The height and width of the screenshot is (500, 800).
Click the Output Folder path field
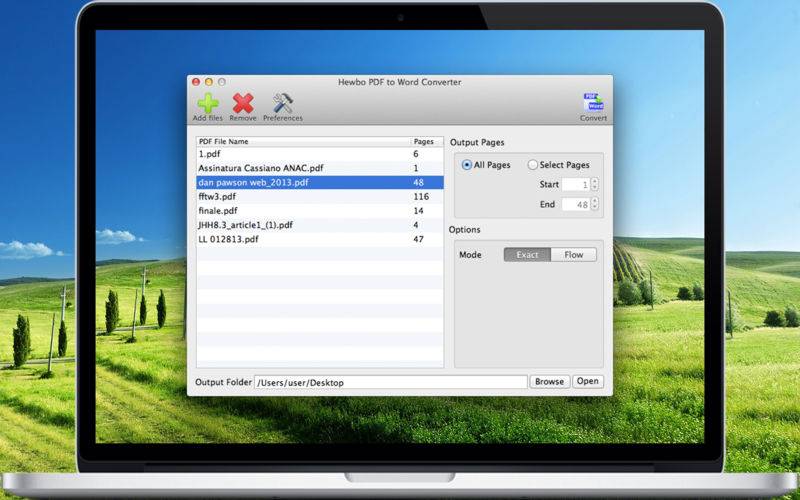pyautogui.click(x=390, y=382)
